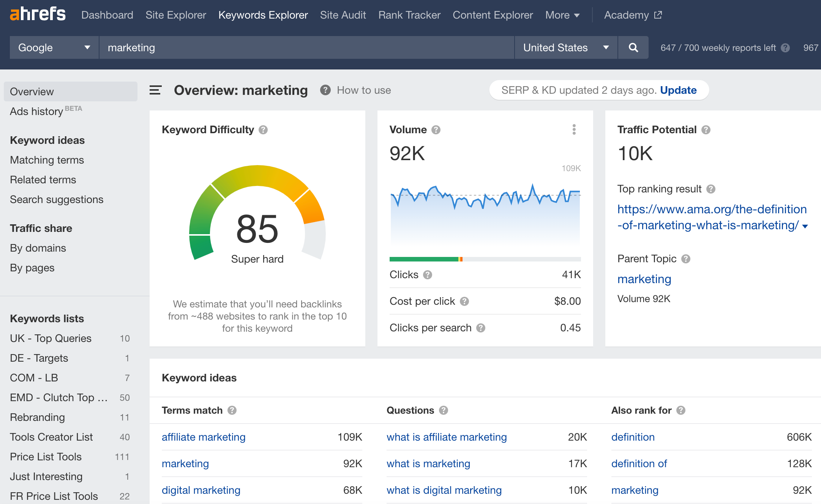The width and height of the screenshot is (821, 504).
Task: Open Rank Tracker
Action: pos(409,15)
